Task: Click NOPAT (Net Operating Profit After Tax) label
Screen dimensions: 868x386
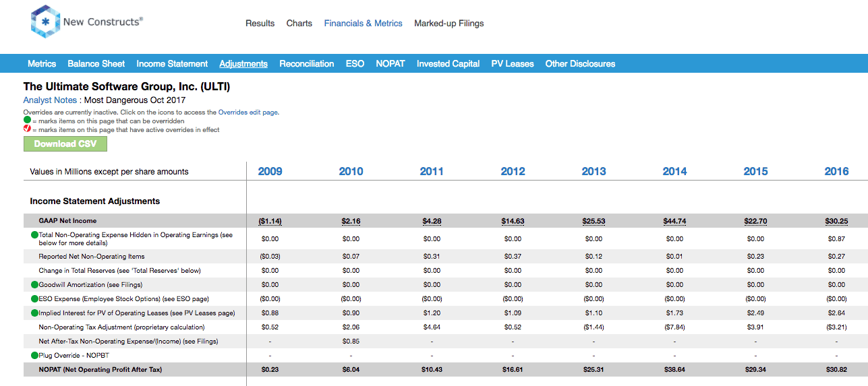Action: pyautogui.click(x=100, y=370)
